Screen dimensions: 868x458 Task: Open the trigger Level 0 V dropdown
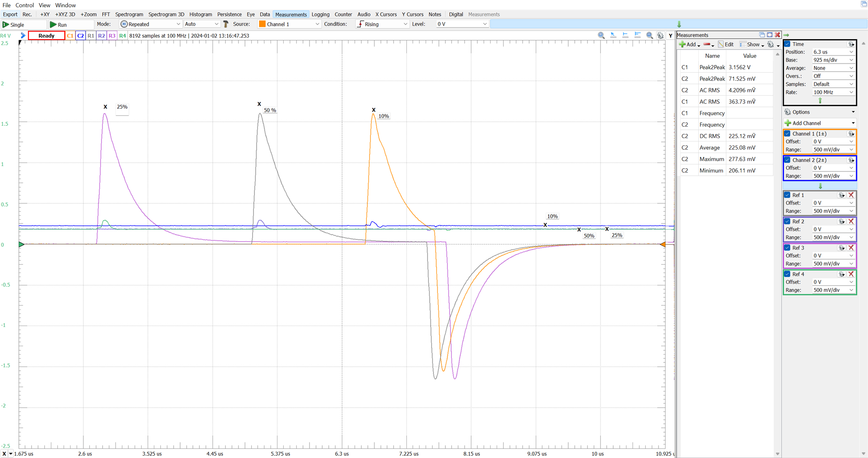(x=462, y=24)
